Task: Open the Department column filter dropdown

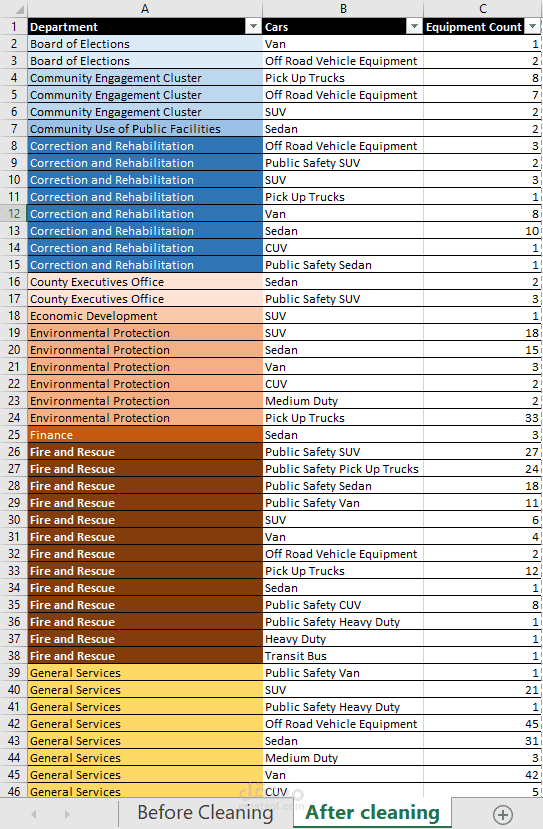Action: [254, 27]
